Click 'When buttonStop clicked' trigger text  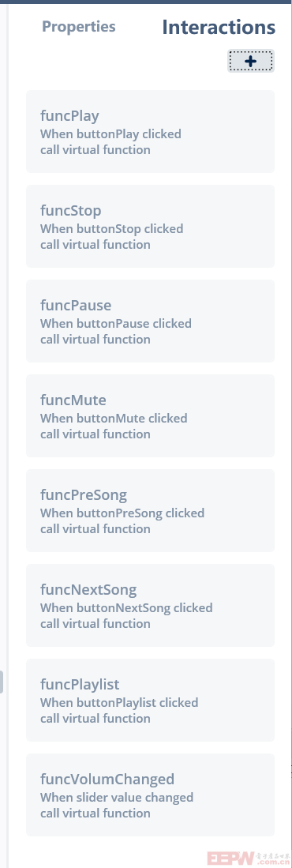(112, 228)
